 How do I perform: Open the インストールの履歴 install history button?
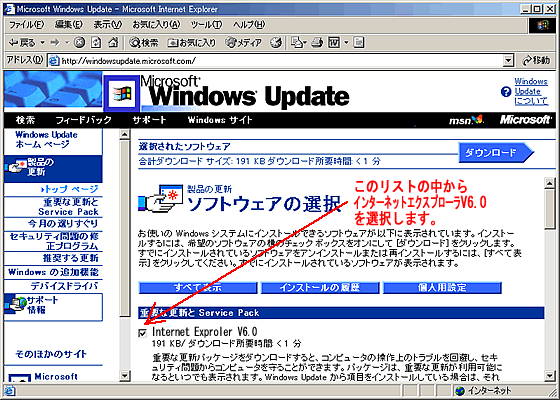(x=320, y=288)
